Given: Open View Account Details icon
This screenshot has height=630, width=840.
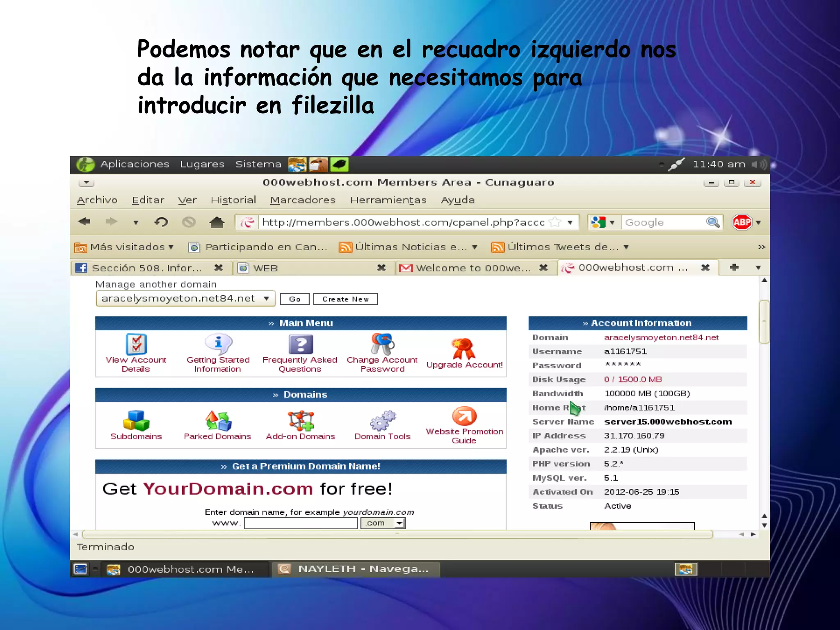Looking at the screenshot, I should click(136, 344).
